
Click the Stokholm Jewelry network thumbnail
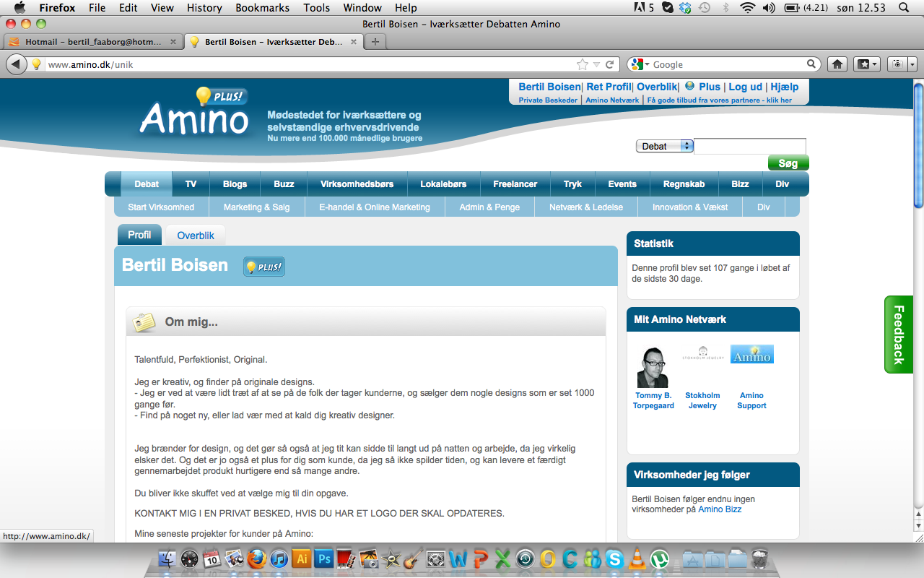(x=702, y=354)
